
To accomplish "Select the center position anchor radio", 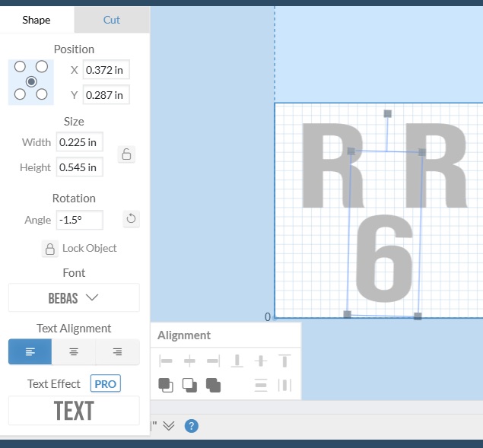I will [31, 81].
